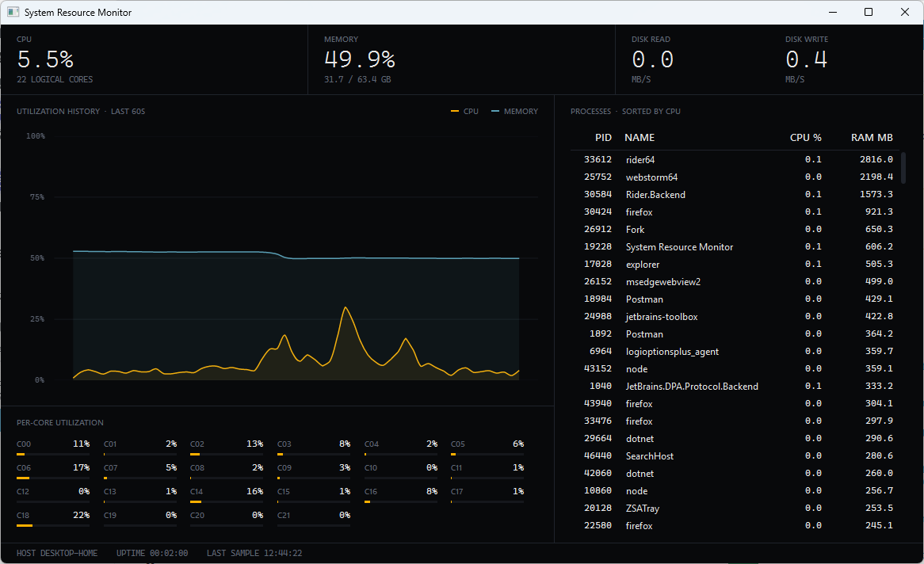Click the PROCESSES SORTED BY CPU heading
Screen dimensions: 924x564
[x=625, y=112]
